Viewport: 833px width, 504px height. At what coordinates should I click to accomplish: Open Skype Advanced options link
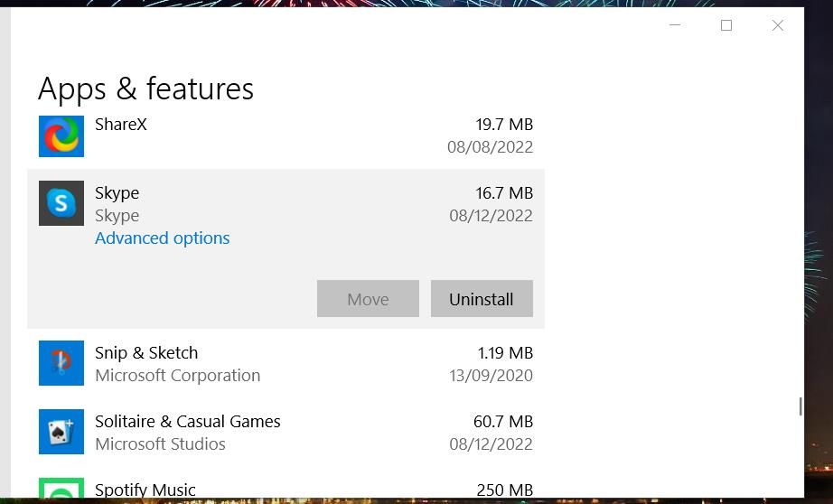point(162,238)
